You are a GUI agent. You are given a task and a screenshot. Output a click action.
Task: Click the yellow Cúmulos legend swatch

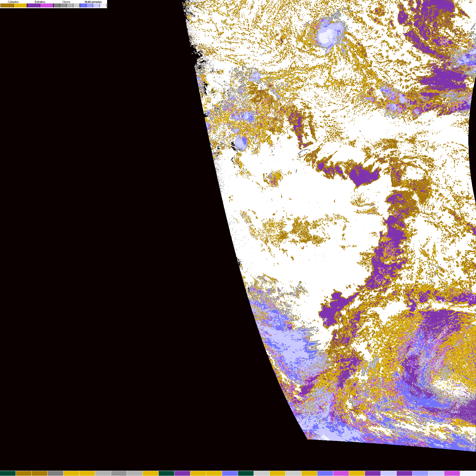point(20,5)
